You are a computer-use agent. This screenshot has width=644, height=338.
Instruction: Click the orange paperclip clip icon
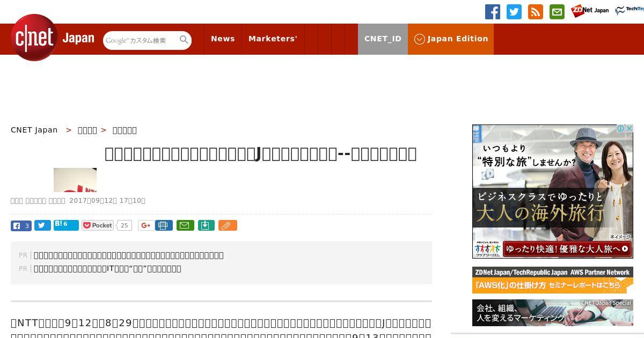click(x=228, y=225)
